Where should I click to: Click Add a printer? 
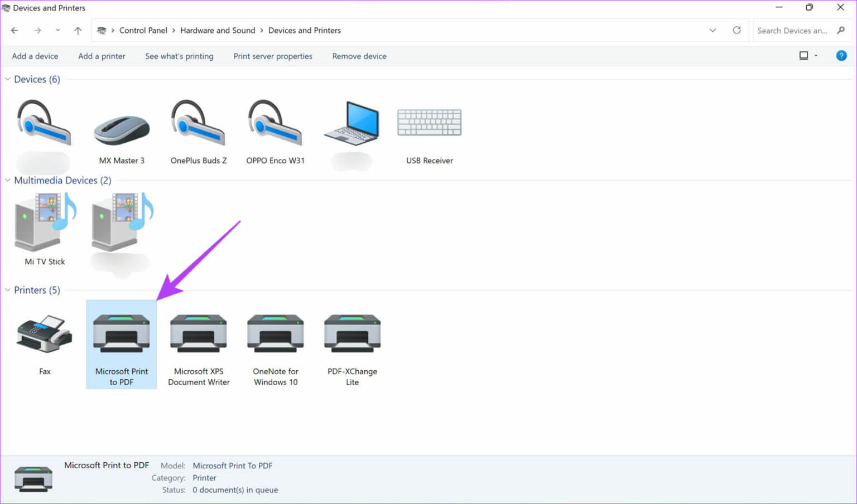pos(102,56)
